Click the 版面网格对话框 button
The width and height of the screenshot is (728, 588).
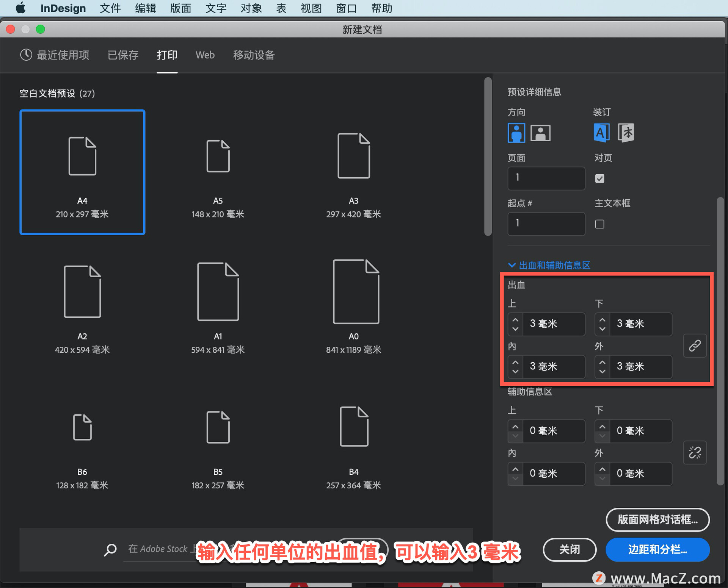tap(657, 519)
